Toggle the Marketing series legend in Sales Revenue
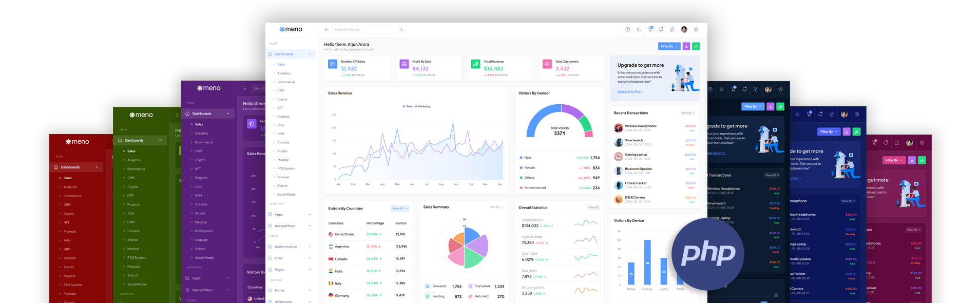The image size is (980, 303). click(x=422, y=106)
